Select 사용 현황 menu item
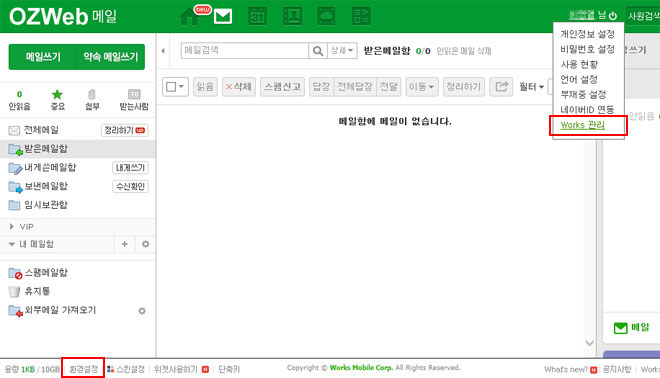The width and height of the screenshot is (660, 378). 579,64
